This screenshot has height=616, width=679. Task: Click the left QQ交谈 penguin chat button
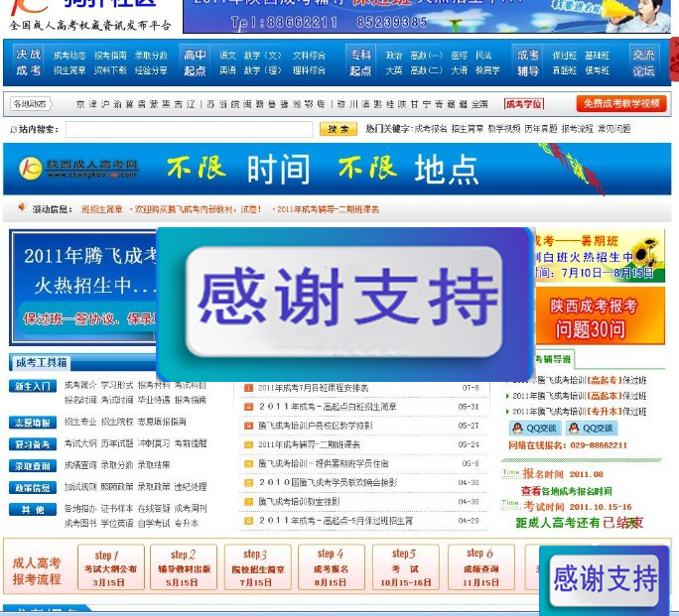pyautogui.click(x=535, y=429)
